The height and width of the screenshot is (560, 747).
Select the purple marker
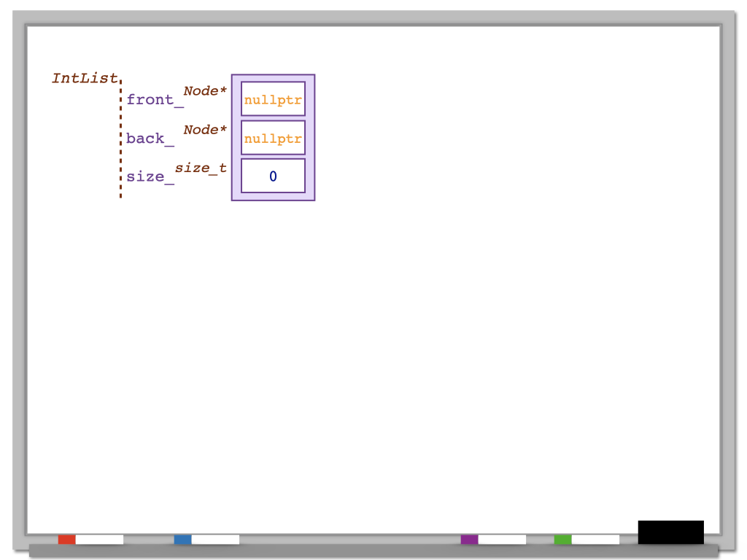pos(493,540)
